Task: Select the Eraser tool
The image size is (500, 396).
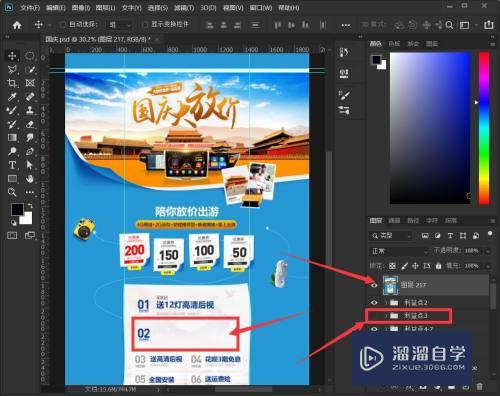Action: (30, 124)
